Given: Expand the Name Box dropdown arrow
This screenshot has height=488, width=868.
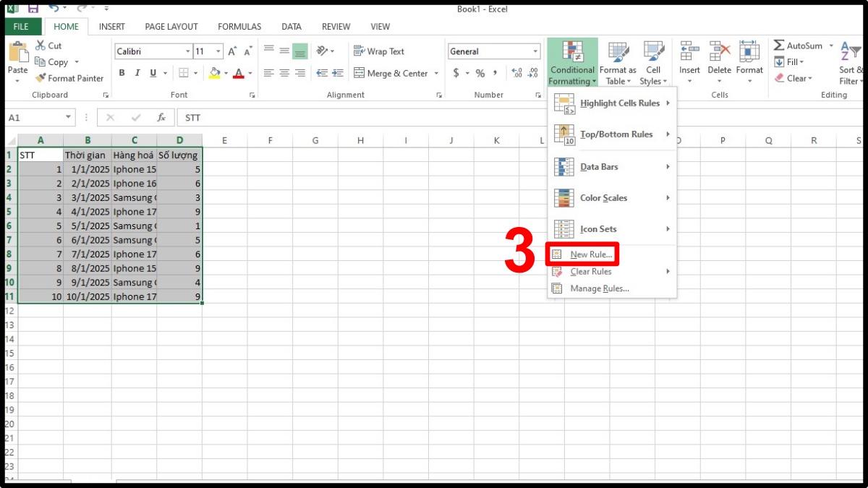Looking at the screenshot, I should [x=69, y=117].
